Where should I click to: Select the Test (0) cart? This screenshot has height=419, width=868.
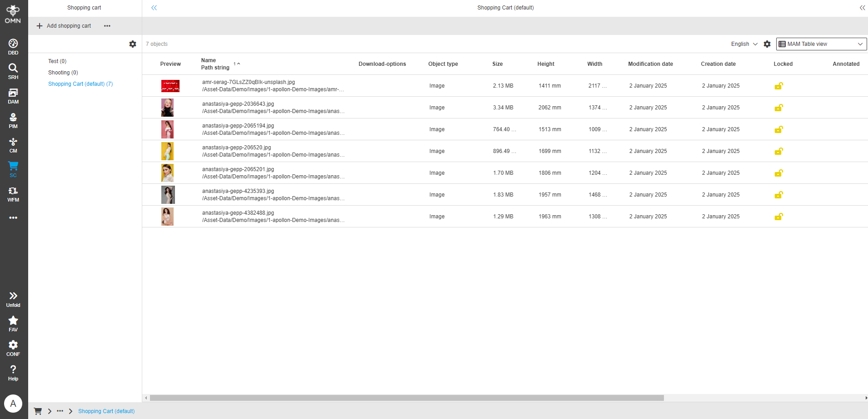tap(57, 61)
